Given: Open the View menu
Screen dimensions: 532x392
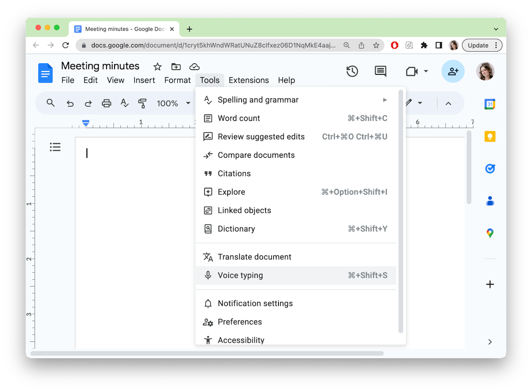Looking at the screenshot, I should click(x=116, y=80).
